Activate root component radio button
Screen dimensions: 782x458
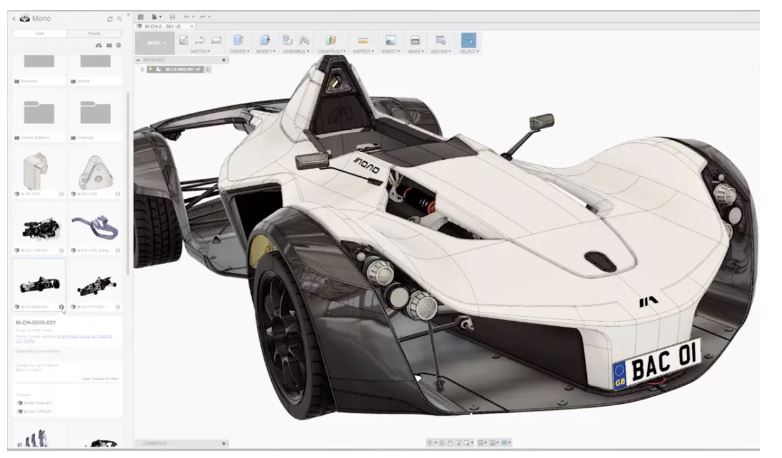208,69
